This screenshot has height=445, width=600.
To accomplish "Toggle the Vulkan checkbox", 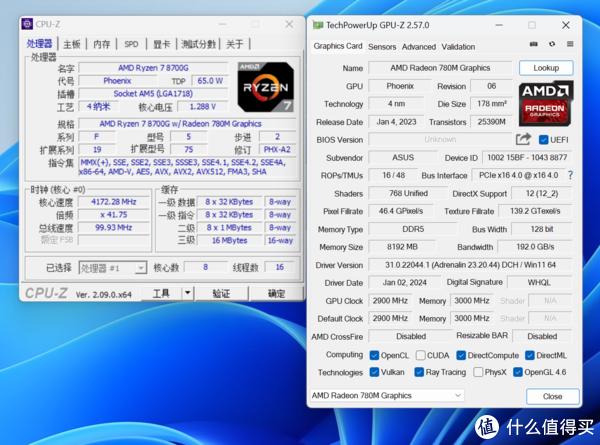I will (374, 372).
